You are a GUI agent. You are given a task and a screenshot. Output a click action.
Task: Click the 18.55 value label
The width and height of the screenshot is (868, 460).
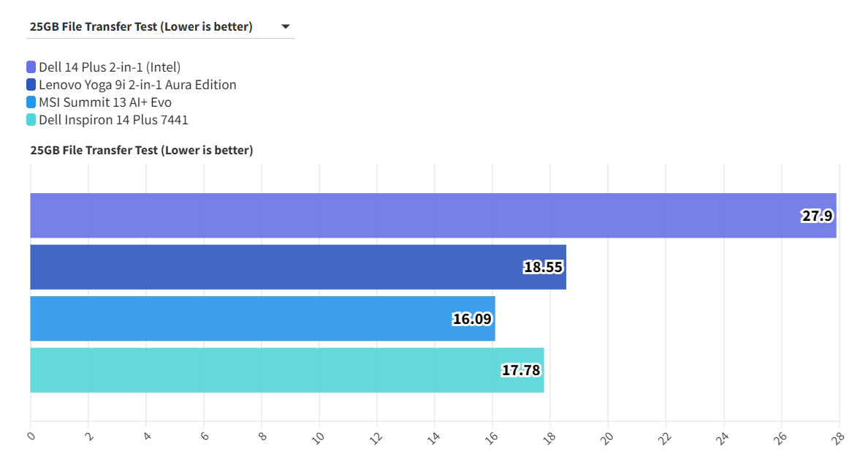coord(543,267)
